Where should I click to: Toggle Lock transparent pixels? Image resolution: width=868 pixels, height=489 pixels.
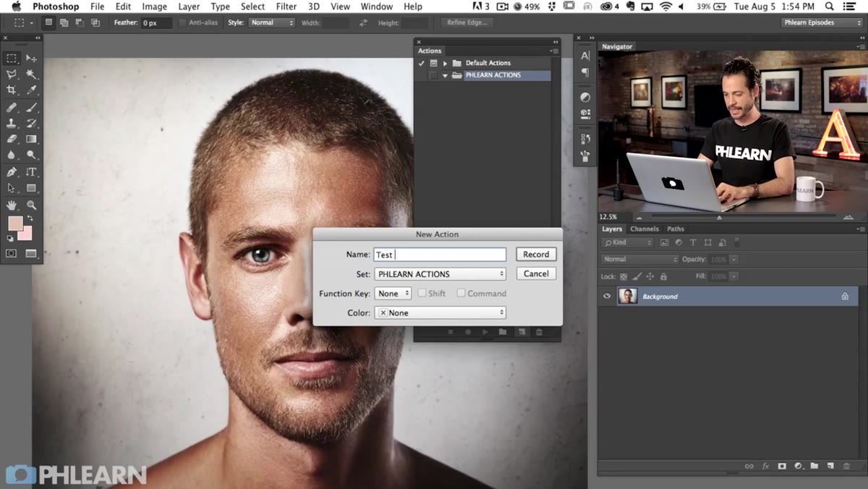624,276
